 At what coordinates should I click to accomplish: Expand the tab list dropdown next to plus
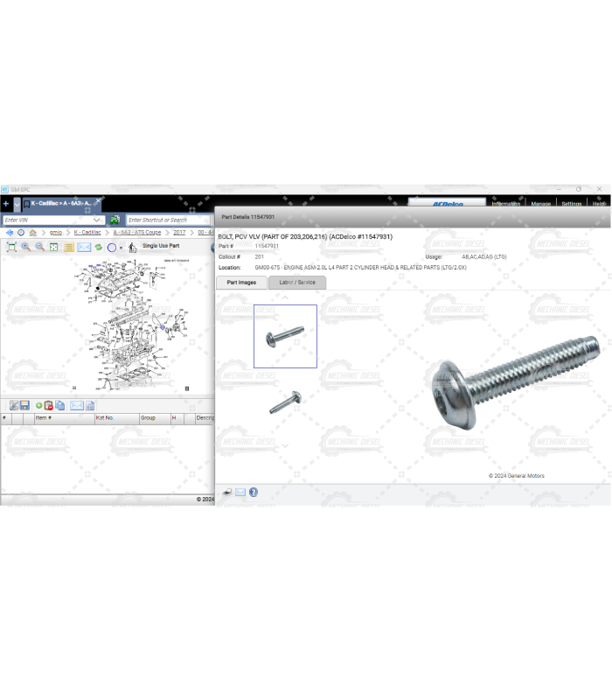point(17,203)
